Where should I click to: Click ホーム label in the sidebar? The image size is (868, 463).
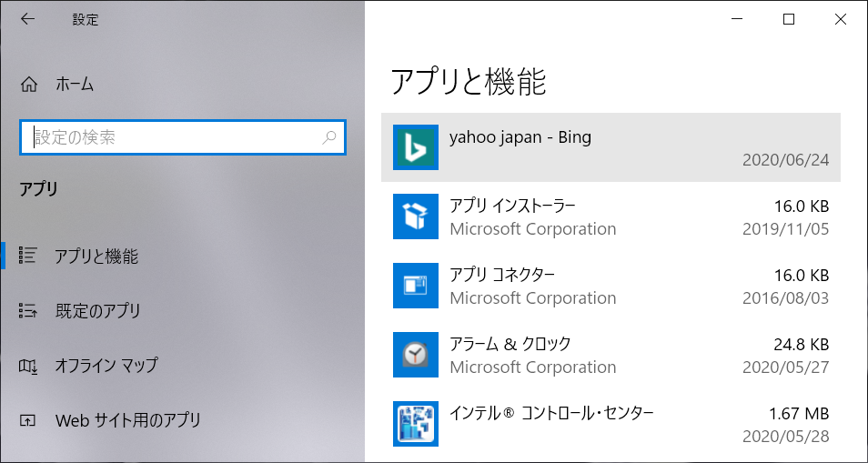point(75,85)
